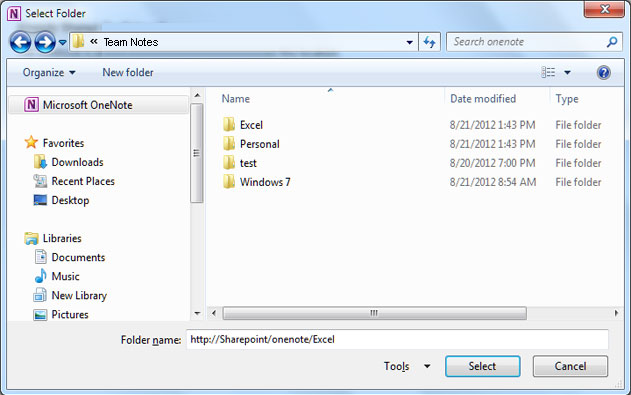This screenshot has width=631, height=395.
Task: Click the Personal folder icon
Action: [x=229, y=143]
